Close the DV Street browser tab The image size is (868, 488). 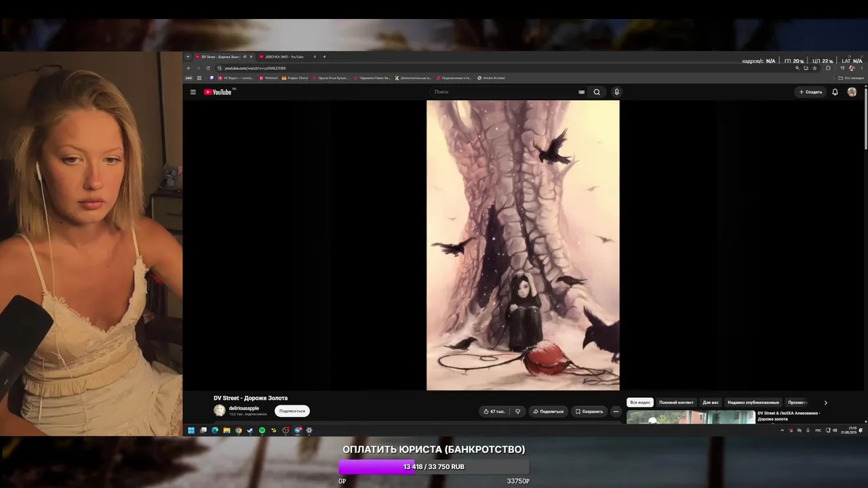[x=251, y=57]
